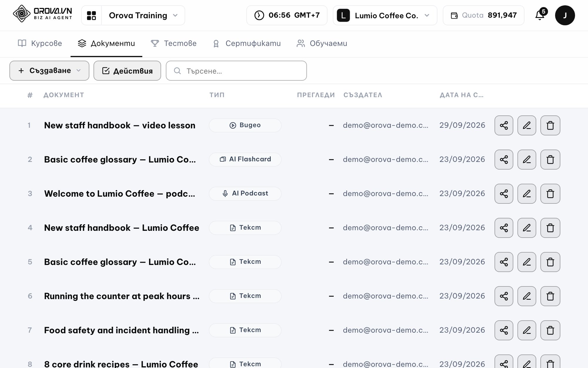Switch to the Сертификати tab
588x368 pixels.
247,44
